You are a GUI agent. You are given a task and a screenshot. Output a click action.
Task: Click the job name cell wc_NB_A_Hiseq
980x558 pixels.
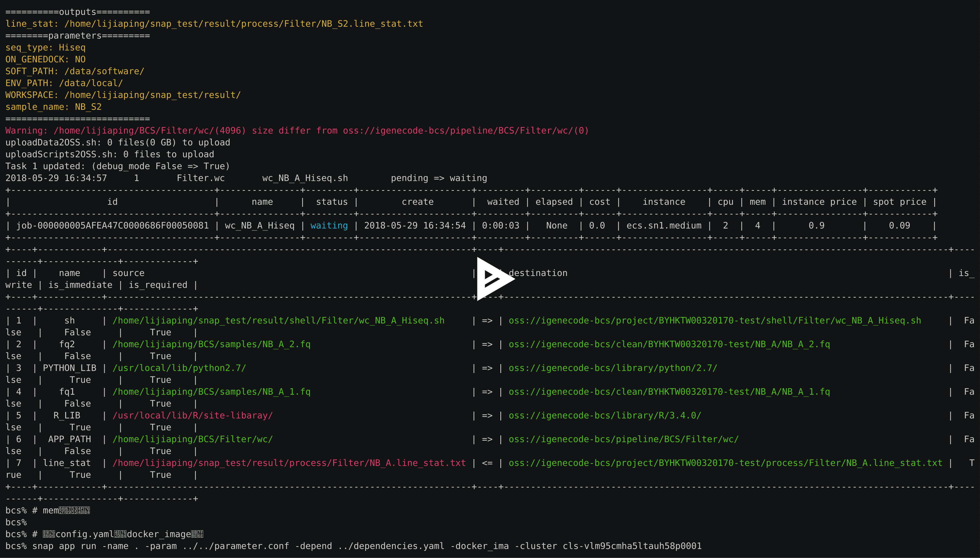click(260, 226)
